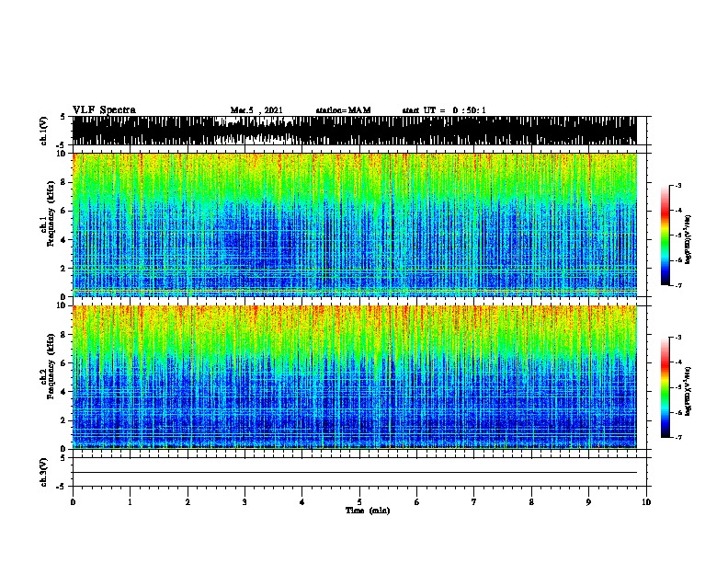Click the "10" at the time axis end

[x=646, y=502]
